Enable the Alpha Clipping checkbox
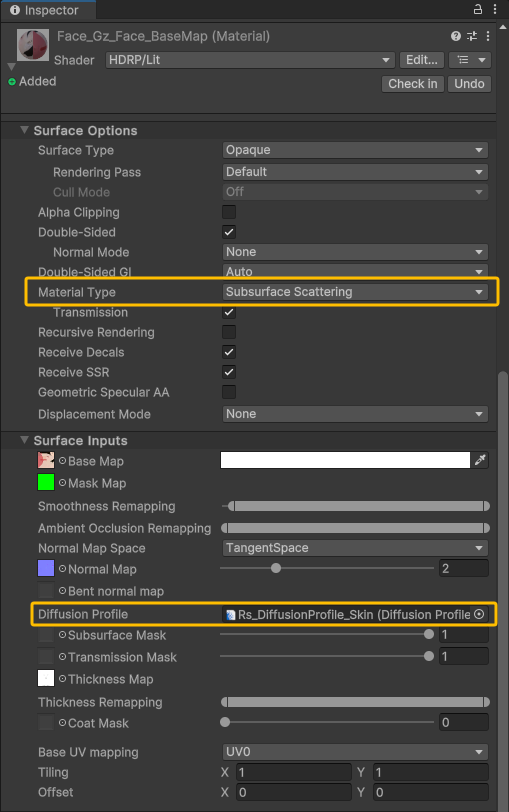The width and height of the screenshot is (509, 812). [x=229, y=212]
